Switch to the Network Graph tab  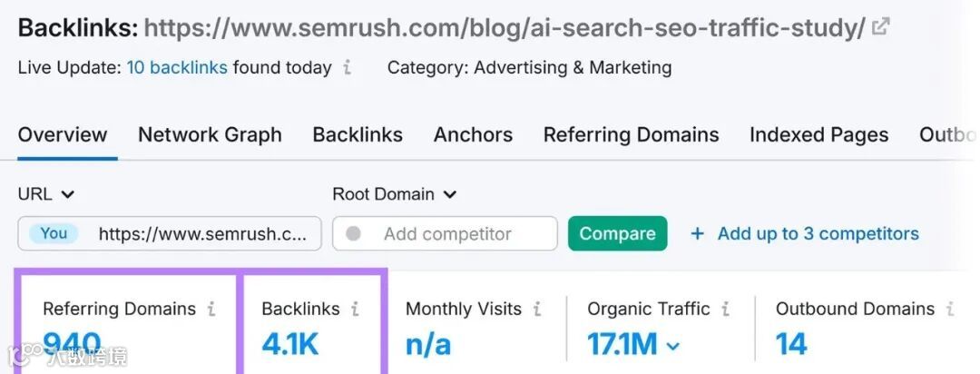[210, 135]
